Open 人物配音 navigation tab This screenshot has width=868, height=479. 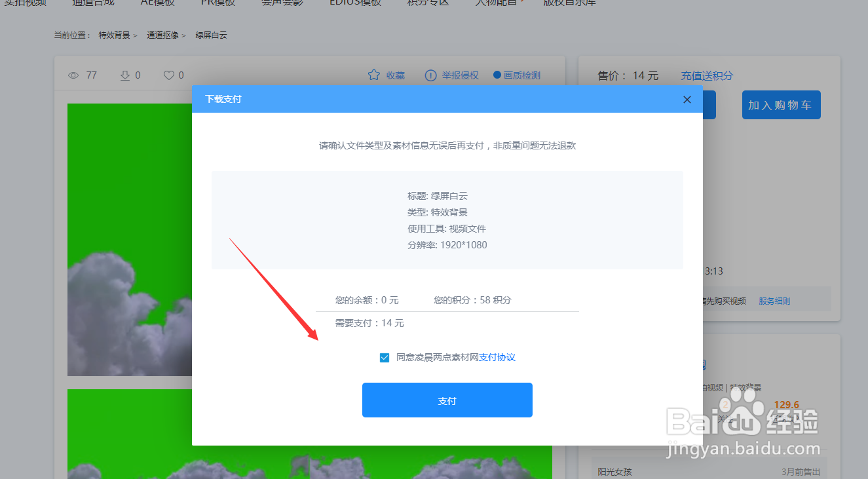[496, 3]
